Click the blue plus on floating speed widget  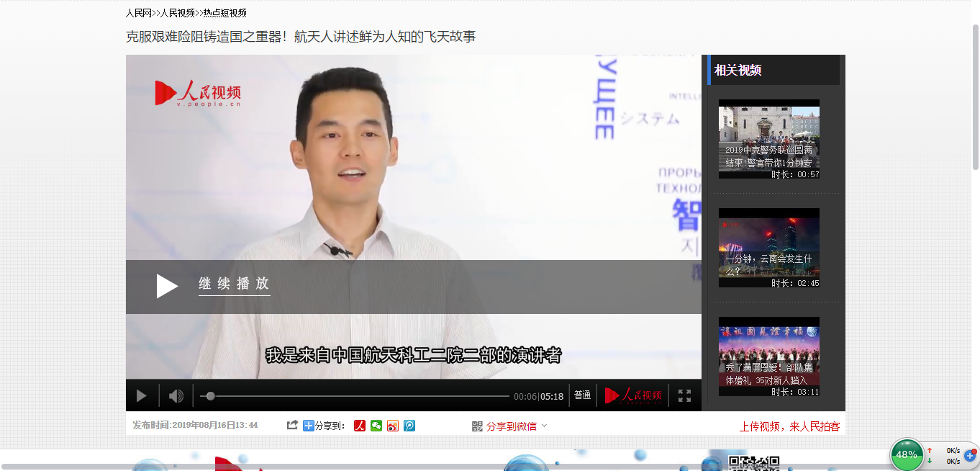tap(970, 455)
